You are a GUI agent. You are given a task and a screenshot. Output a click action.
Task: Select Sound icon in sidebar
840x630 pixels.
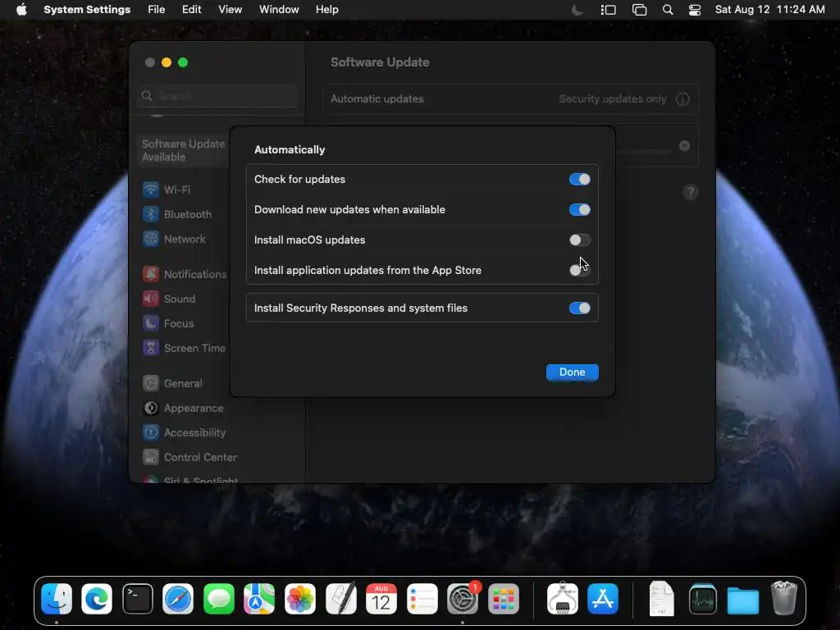151,299
